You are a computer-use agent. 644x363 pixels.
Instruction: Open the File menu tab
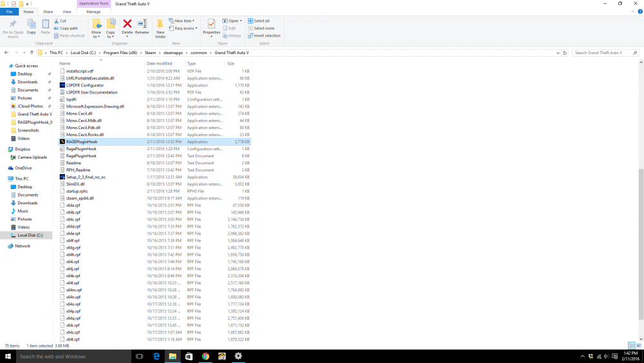(x=9, y=12)
